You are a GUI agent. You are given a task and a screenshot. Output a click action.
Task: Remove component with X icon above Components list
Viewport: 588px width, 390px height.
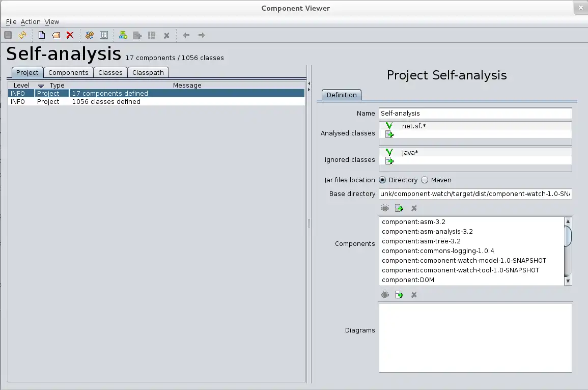click(414, 209)
